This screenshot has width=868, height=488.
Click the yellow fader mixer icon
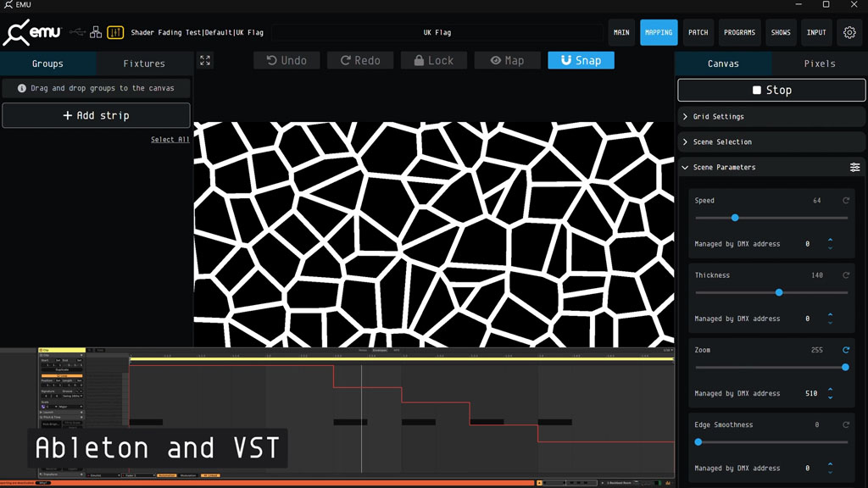tap(115, 32)
